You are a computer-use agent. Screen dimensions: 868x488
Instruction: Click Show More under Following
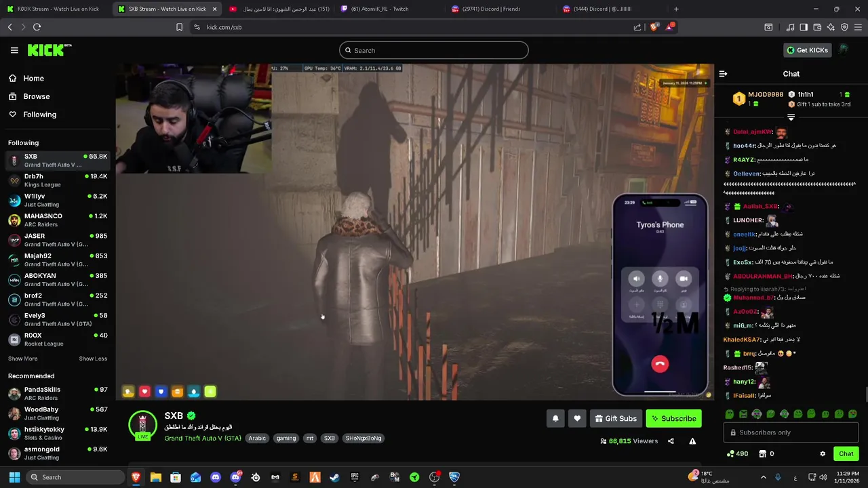pos(22,359)
